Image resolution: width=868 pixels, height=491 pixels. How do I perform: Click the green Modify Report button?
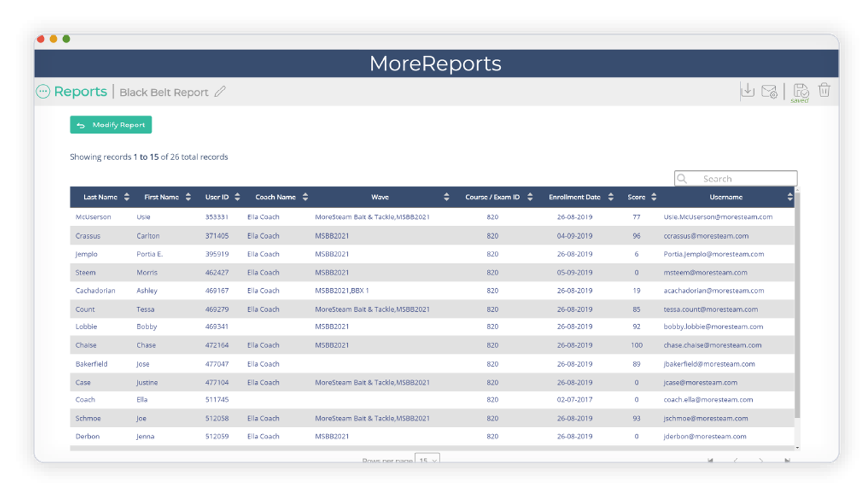(111, 125)
